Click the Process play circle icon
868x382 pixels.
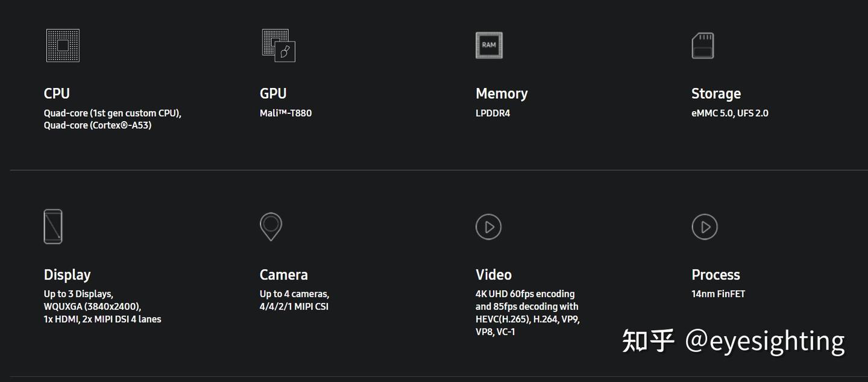pos(705,227)
